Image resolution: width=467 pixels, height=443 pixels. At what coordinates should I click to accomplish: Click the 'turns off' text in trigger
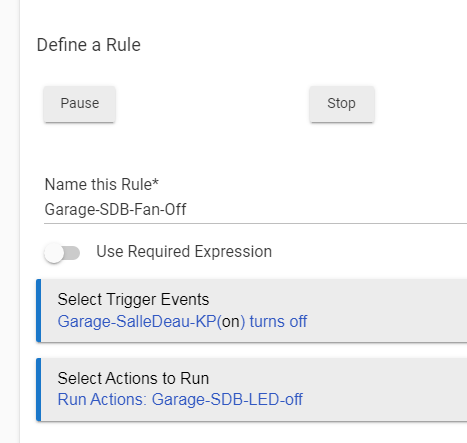278,322
